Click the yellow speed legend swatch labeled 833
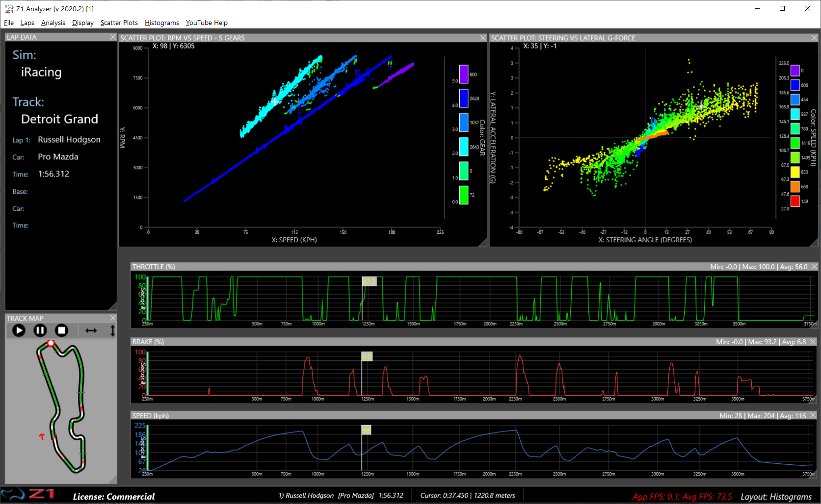Image resolution: width=821 pixels, height=504 pixels. [x=795, y=172]
